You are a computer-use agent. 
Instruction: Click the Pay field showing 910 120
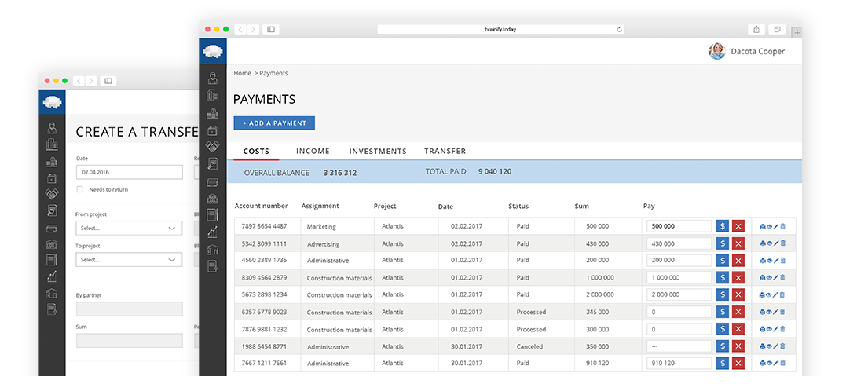click(x=679, y=364)
